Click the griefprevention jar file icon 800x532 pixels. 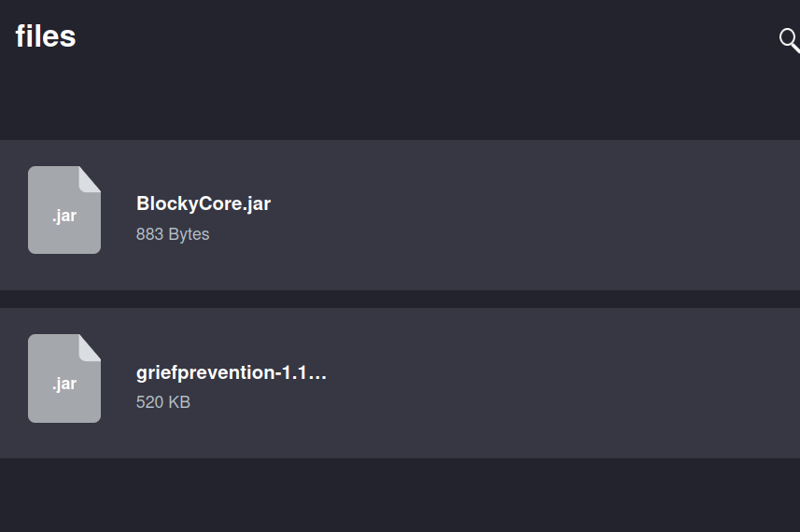coord(63,378)
